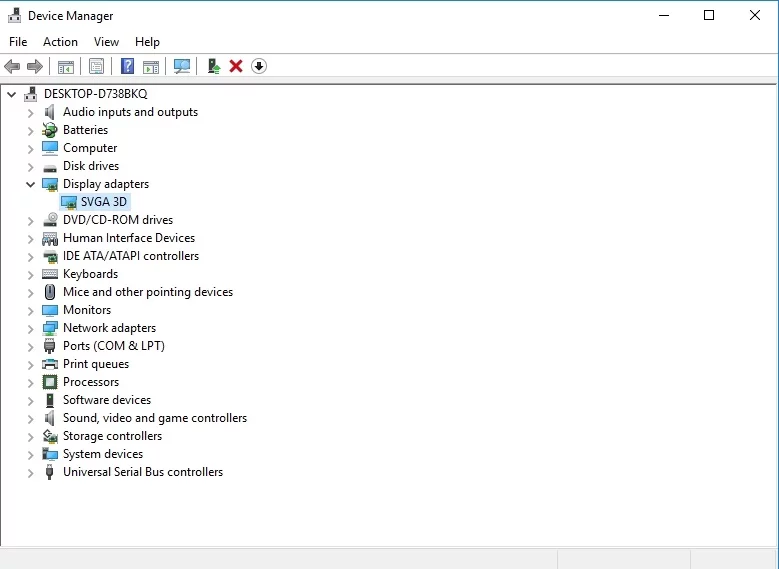This screenshot has height=569, width=779.
Task: Expand the Network adapters category
Action: (x=31, y=328)
